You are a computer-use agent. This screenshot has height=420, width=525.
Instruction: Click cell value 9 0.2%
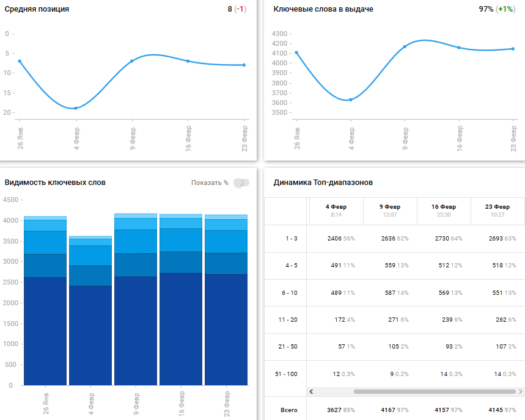pyautogui.click(x=400, y=374)
